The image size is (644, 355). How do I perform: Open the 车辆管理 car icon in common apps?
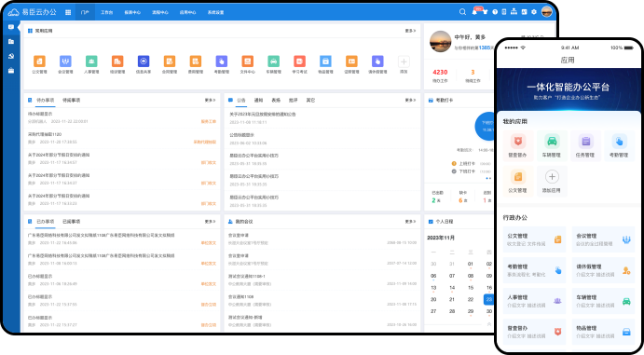click(x=273, y=61)
